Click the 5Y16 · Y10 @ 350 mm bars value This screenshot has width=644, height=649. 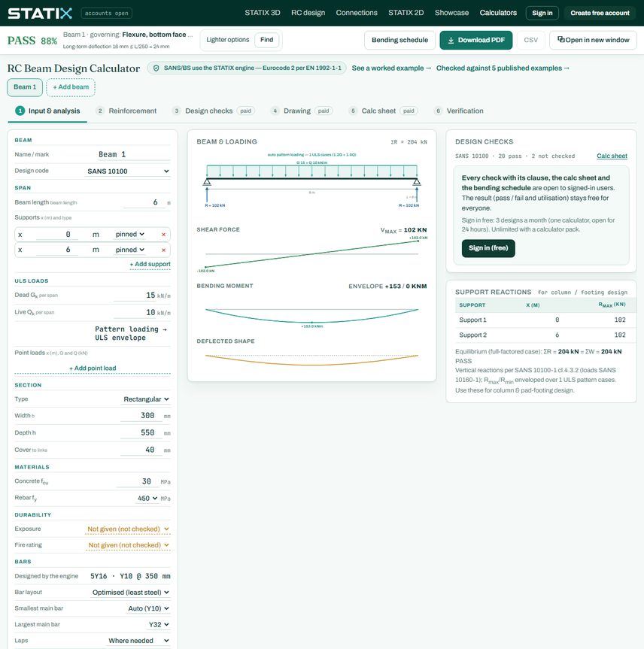(130, 576)
